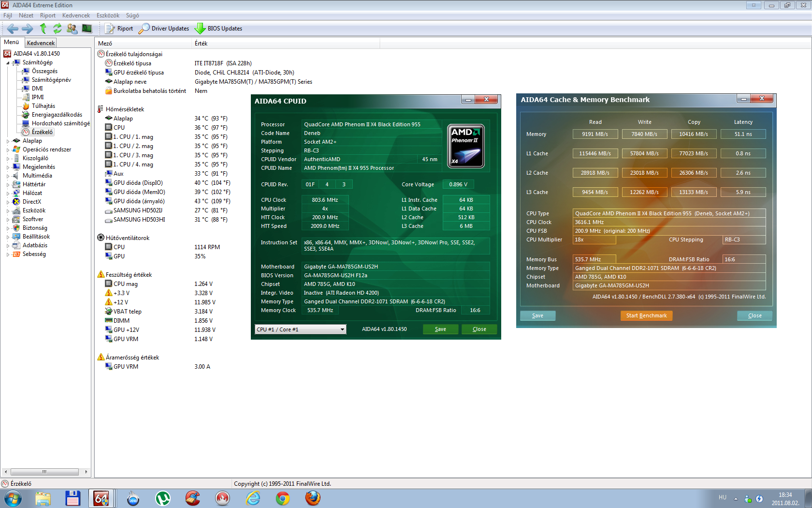Click the Back arrow toolbar icon

point(13,29)
